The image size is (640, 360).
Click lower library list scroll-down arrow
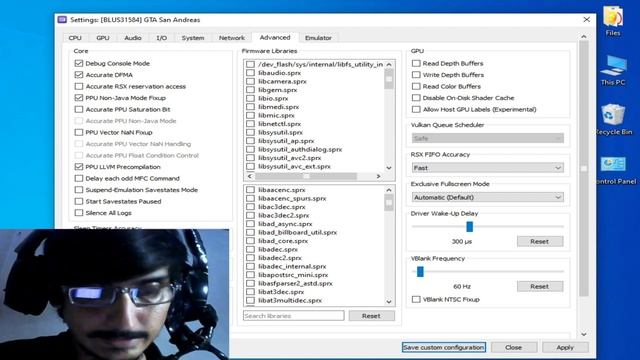click(389, 302)
